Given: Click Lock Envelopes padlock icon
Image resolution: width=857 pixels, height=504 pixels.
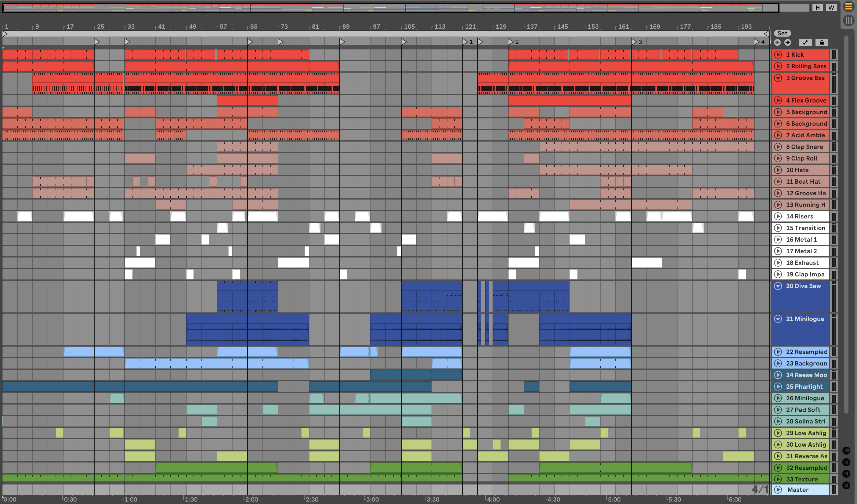Looking at the screenshot, I should coord(822,42).
